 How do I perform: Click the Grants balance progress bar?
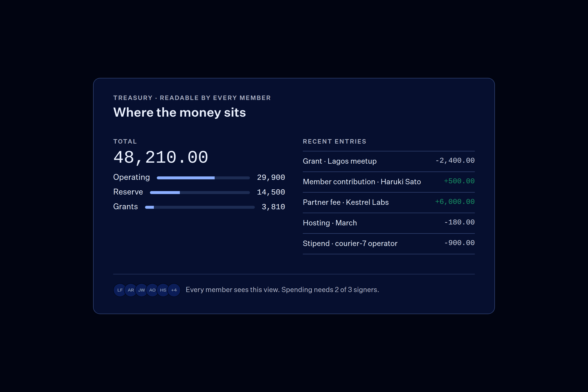click(200, 207)
